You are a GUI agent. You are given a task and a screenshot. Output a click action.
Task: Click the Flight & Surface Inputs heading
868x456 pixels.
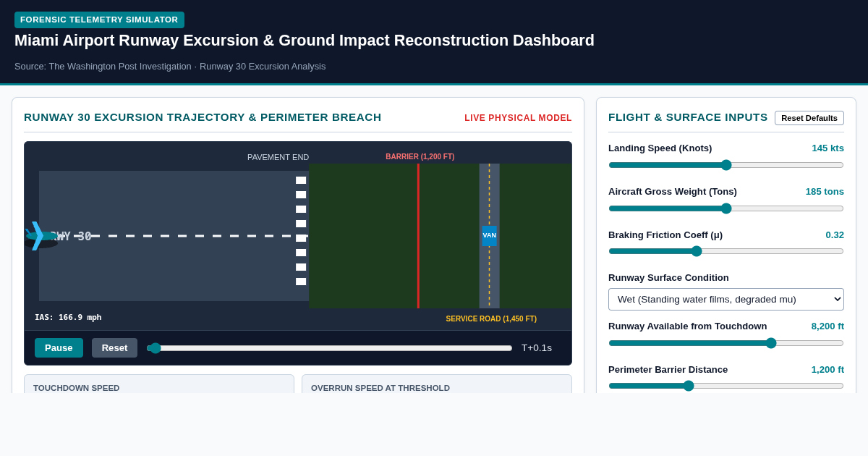(x=688, y=117)
